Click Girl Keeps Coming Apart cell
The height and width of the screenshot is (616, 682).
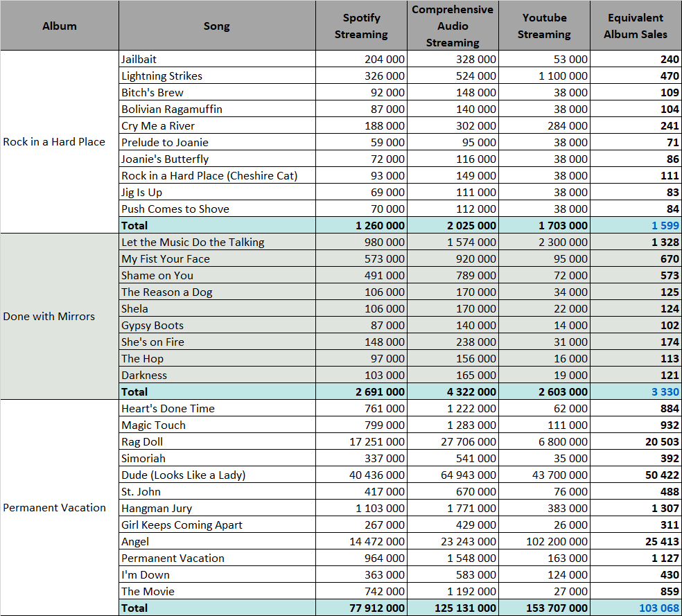[217, 525]
